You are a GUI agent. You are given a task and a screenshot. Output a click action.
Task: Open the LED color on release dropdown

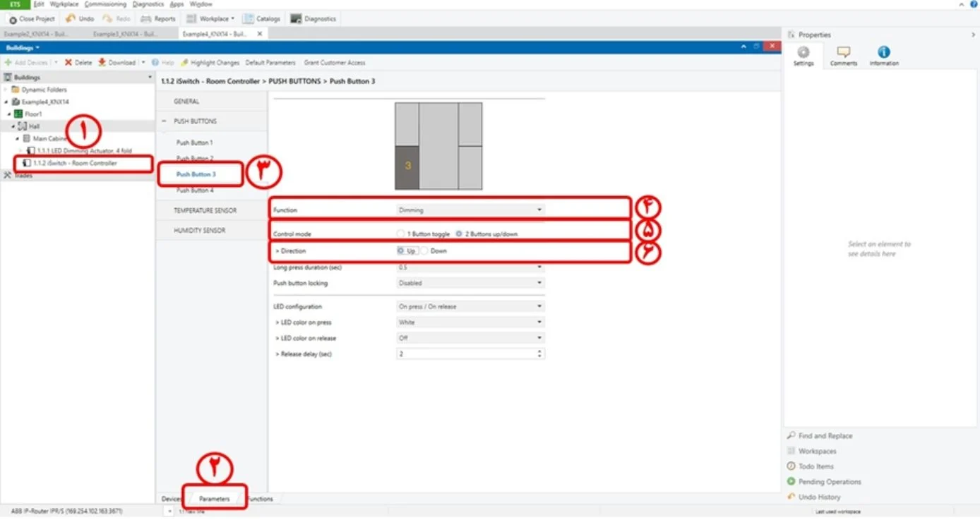click(470, 338)
